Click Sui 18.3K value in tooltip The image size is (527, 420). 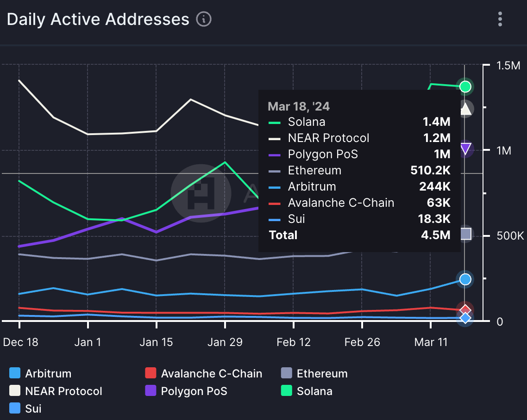tap(434, 219)
